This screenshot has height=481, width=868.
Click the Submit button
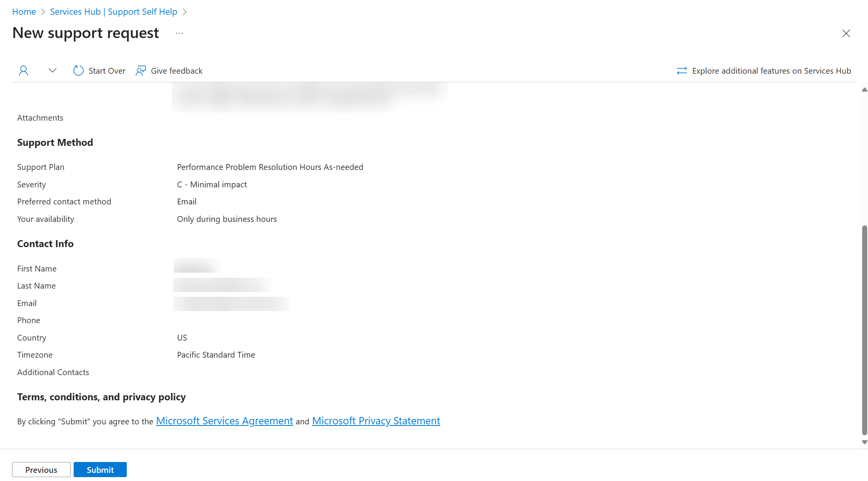tap(99, 469)
